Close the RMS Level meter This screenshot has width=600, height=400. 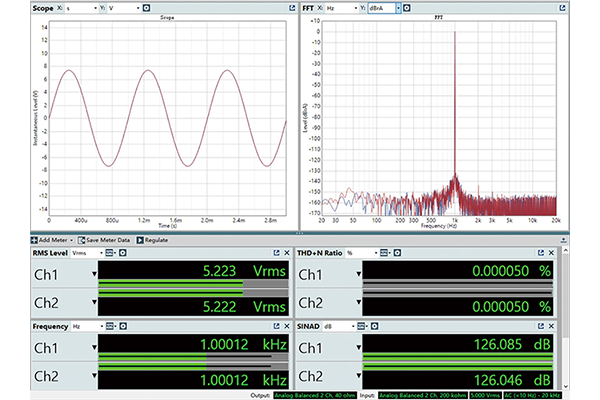[287, 253]
